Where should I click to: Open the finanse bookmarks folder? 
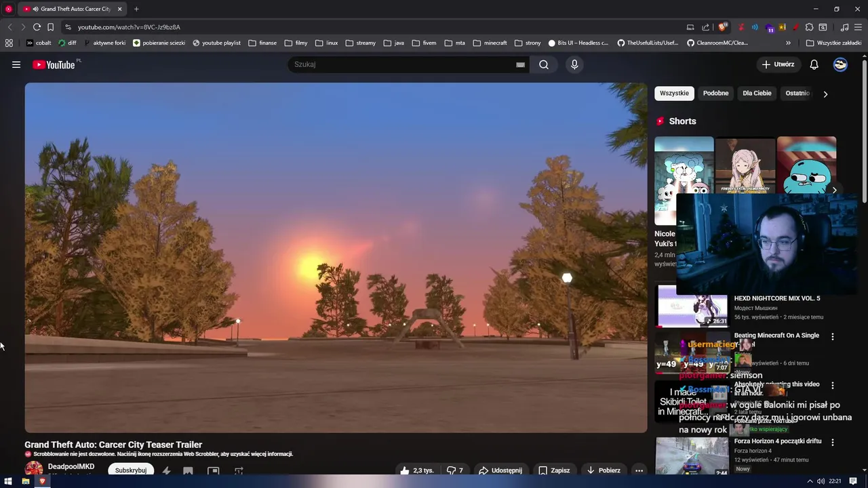tap(262, 43)
